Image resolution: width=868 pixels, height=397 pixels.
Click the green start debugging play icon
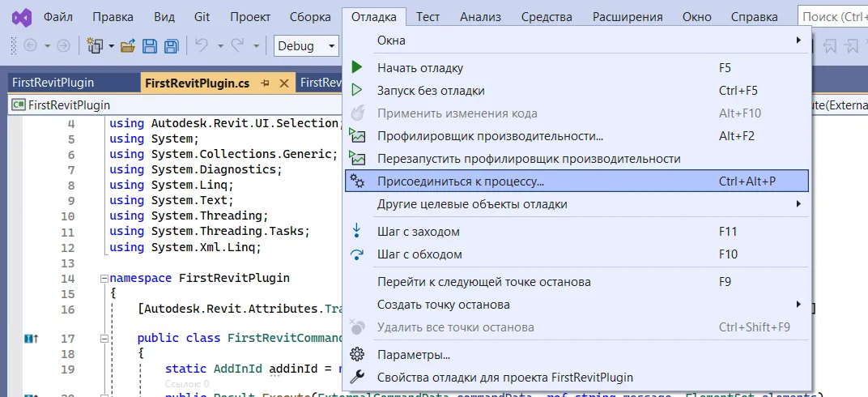point(357,67)
